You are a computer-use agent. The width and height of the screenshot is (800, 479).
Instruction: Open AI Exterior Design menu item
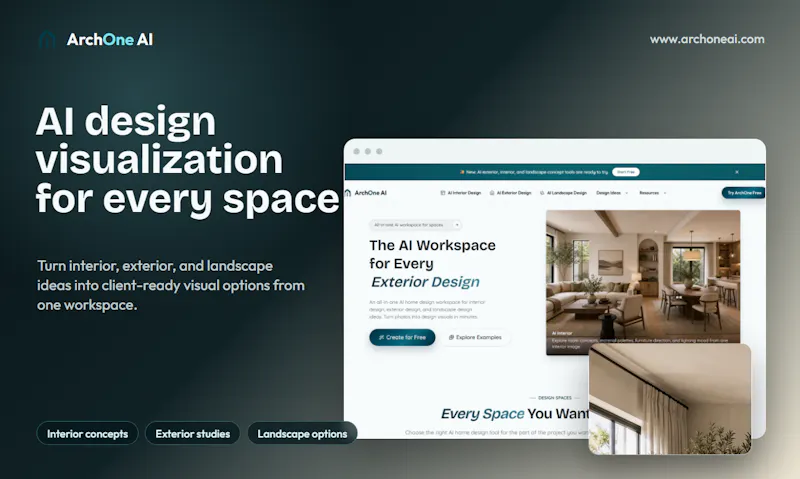coord(510,193)
